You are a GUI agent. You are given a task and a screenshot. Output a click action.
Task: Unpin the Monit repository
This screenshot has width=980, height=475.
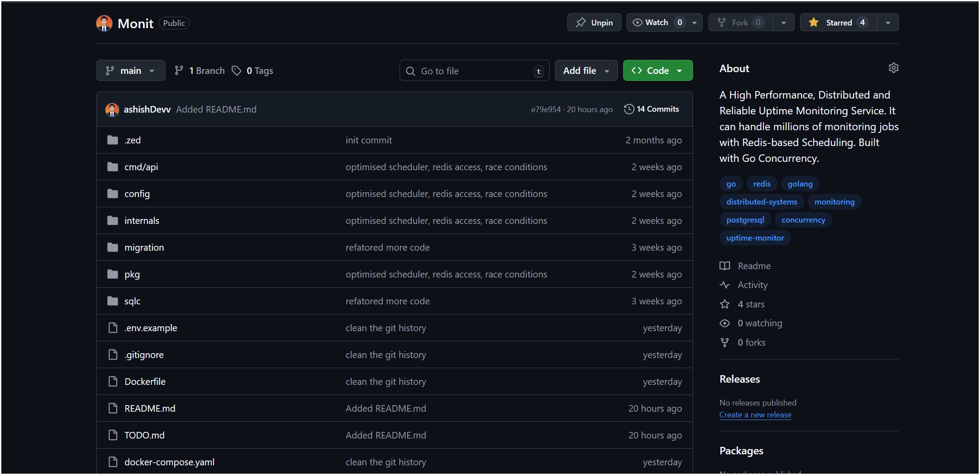[x=594, y=22]
